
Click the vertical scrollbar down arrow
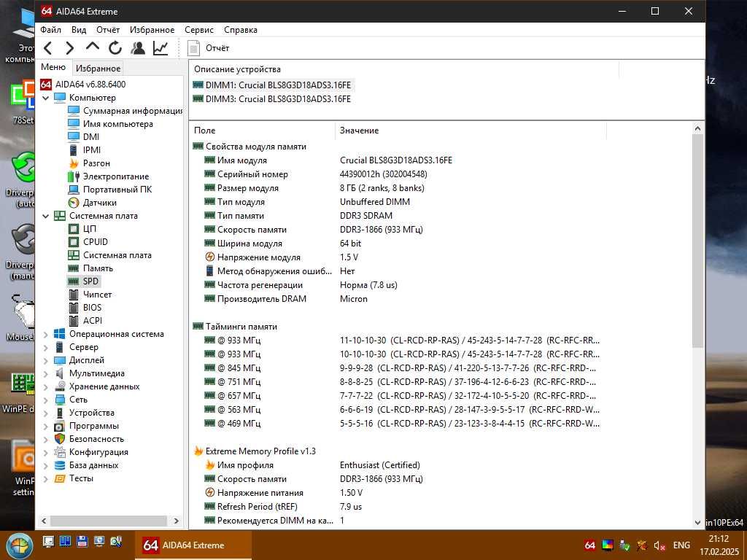(697, 522)
